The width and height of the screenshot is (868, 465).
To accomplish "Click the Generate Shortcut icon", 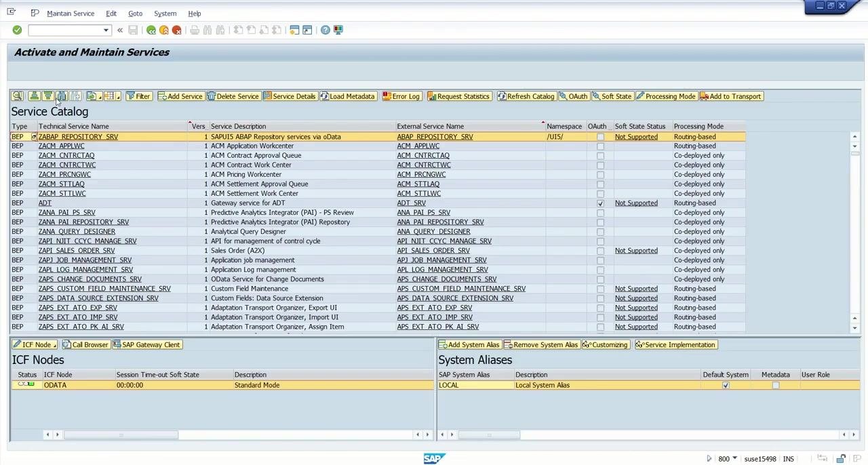I will tap(307, 30).
